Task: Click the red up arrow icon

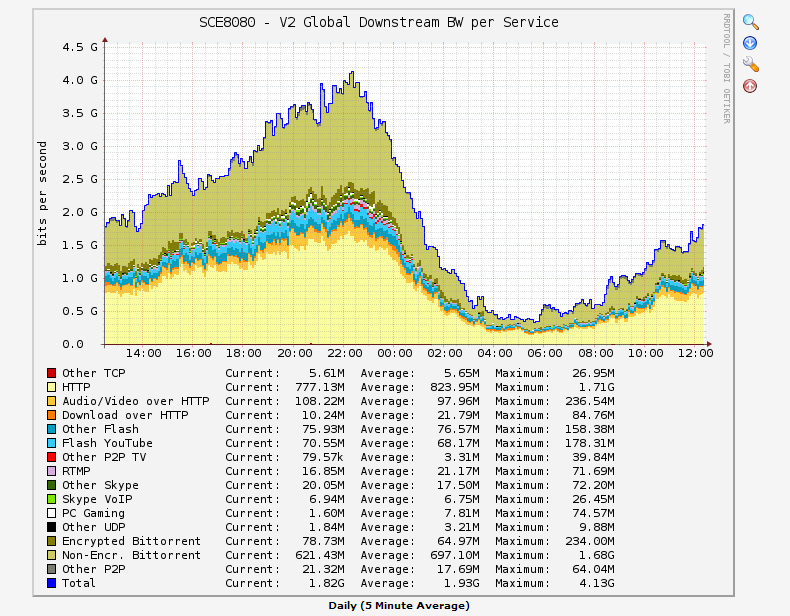Action: (750, 86)
